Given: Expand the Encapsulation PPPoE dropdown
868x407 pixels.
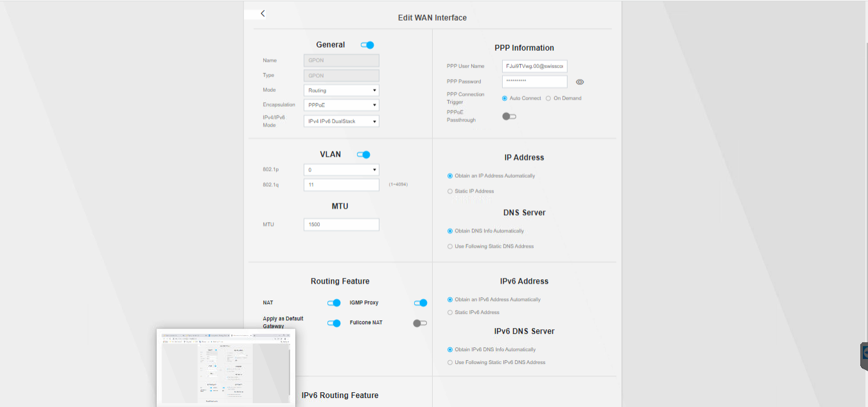Looking at the screenshot, I should (341, 105).
